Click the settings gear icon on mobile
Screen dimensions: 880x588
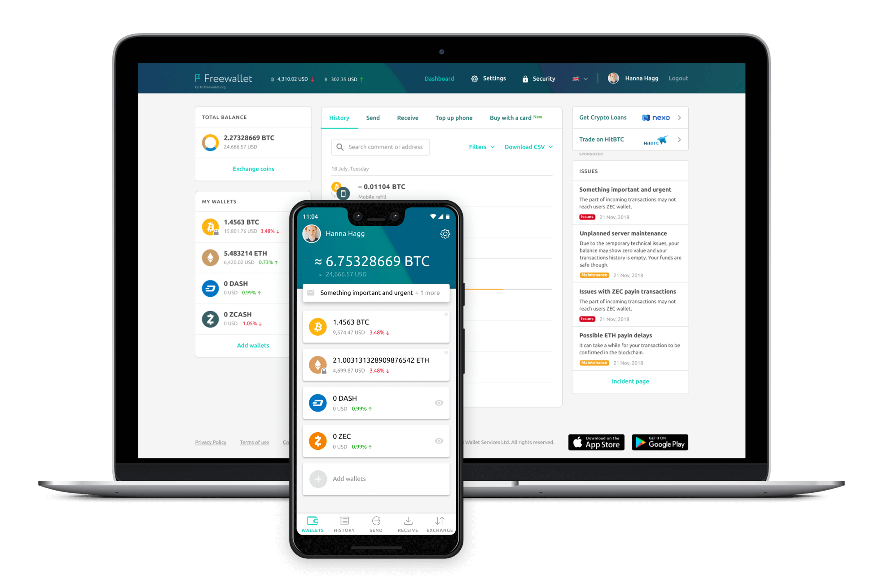coord(445,233)
